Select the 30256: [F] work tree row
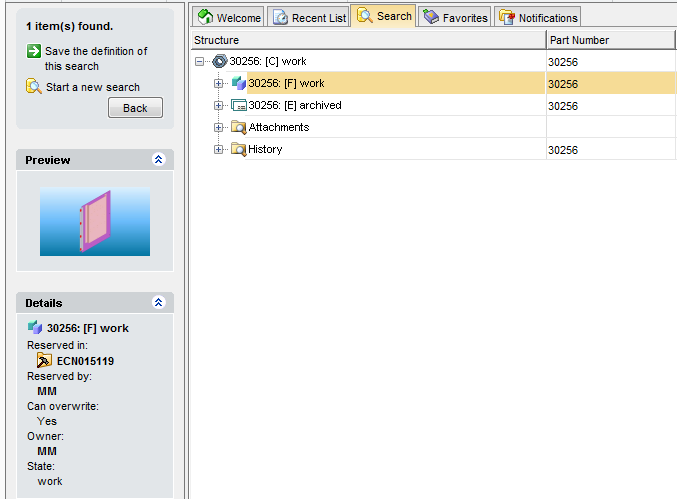The height and width of the screenshot is (499, 677). point(286,83)
